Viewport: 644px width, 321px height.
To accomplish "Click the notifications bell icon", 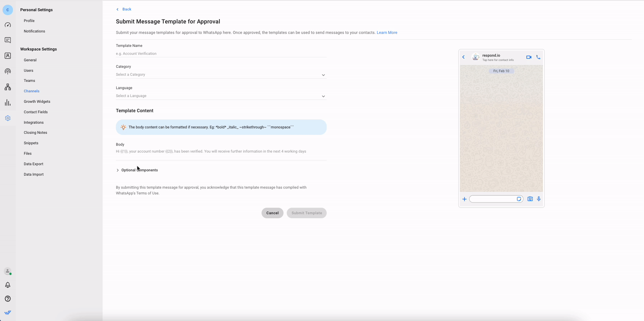I will 8,285.
